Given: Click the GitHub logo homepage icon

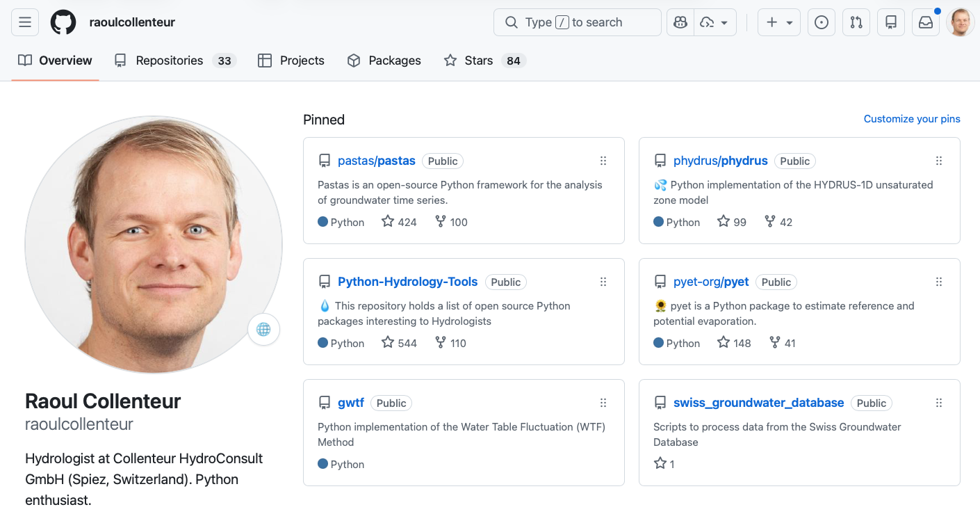Looking at the screenshot, I should click(x=63, y=22).
